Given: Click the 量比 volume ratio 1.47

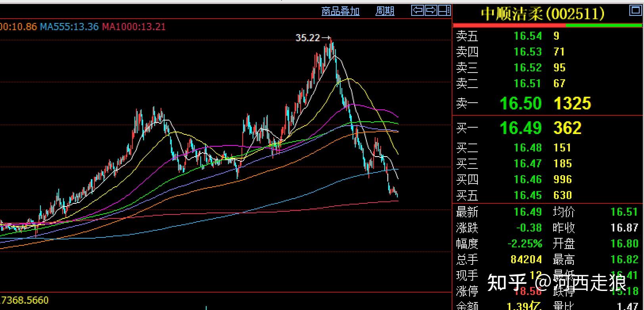Looking at the screenshot, I should (x=628, y=305).
